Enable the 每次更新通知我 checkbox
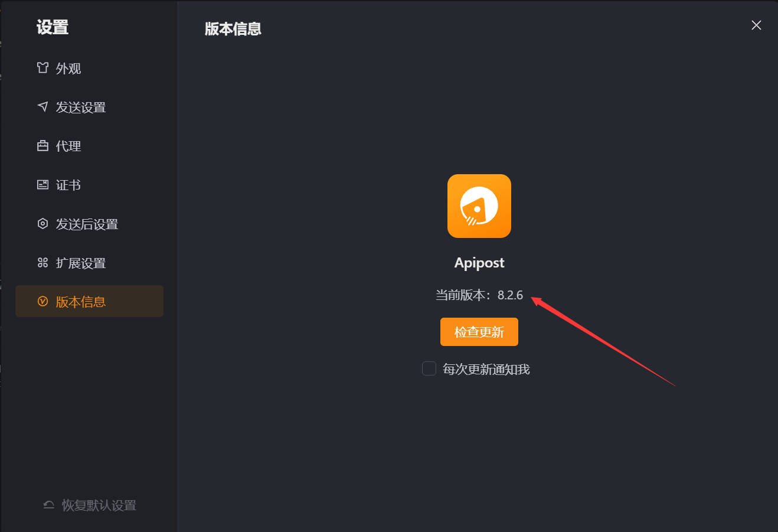Screen dimensions: 778x532 tap(429, 368)
